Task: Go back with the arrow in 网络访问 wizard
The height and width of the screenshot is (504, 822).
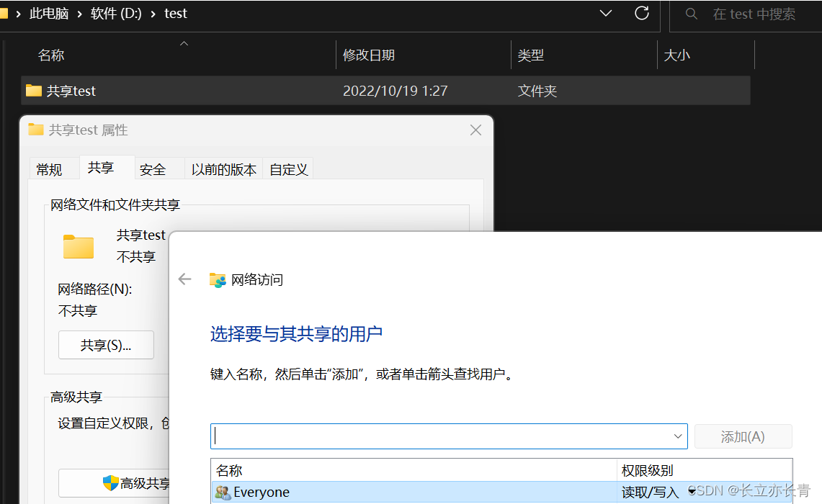Action: pos(184,279)
